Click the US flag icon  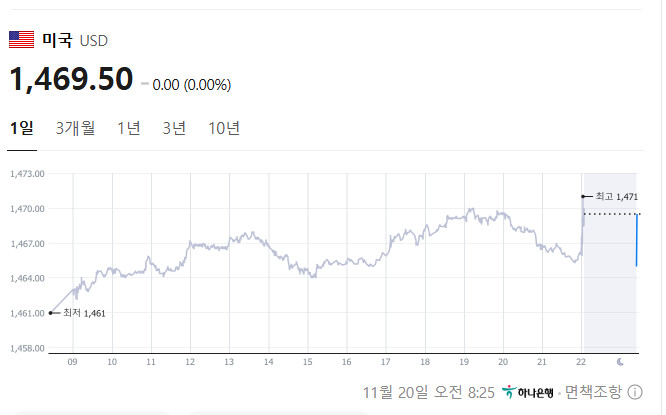tap(21, 40)
